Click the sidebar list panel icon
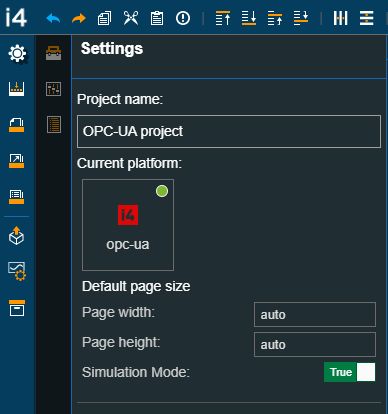The image size is (388, 414). pos(16,197)
